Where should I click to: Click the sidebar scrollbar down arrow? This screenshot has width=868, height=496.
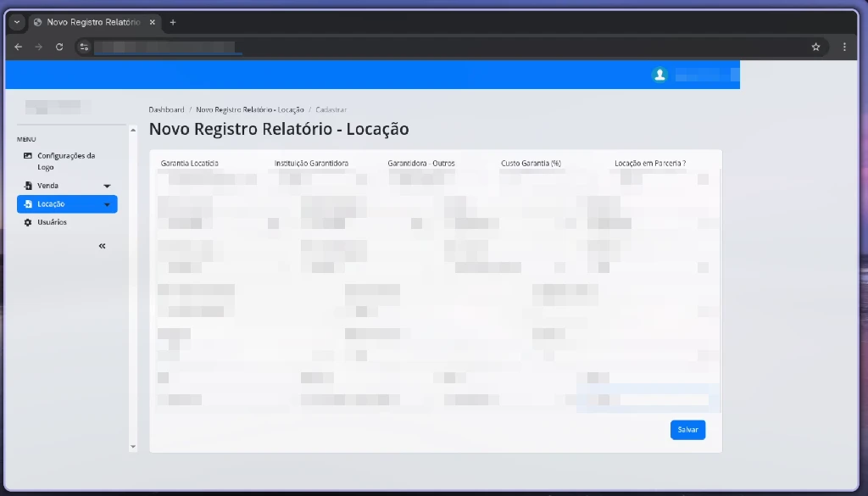tap(133, 446)
